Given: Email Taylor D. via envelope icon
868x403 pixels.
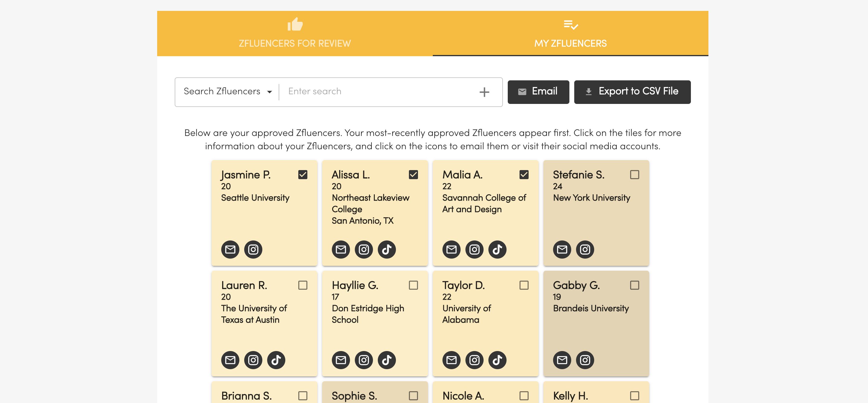Looking at the screenshot, I should [x=451, y=360].
